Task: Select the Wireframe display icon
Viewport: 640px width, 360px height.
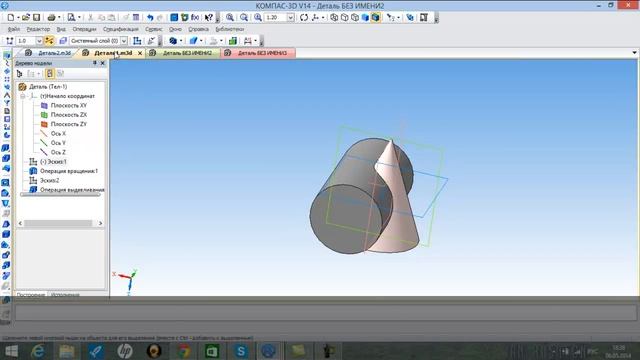Action: click(x=334, y=18)
